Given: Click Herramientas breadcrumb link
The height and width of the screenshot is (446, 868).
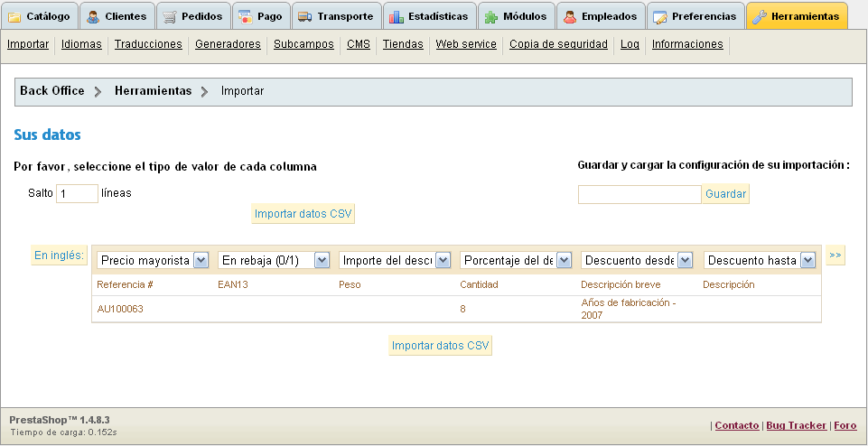Looking at the screenshot, I should coord(154,91).
